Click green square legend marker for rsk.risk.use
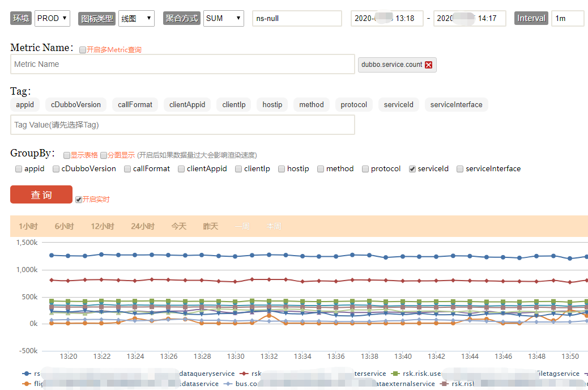 395,374
